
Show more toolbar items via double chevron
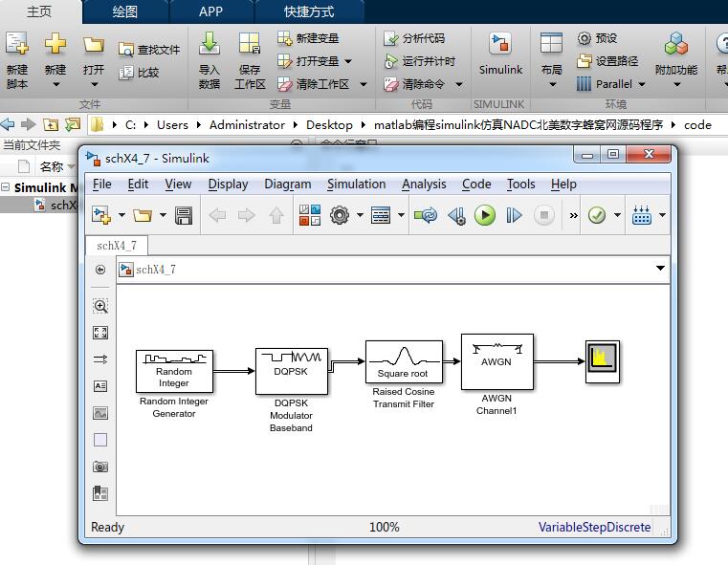[573, 215]
